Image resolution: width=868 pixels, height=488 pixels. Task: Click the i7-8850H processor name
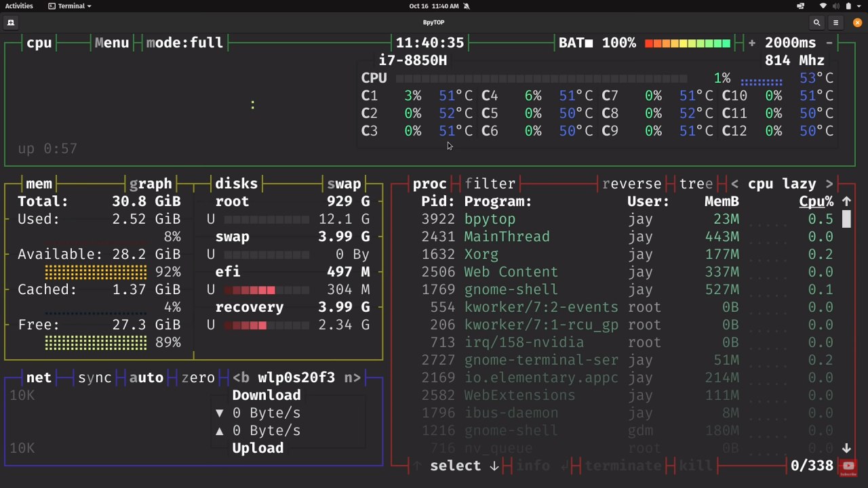(x=413, y=60)
